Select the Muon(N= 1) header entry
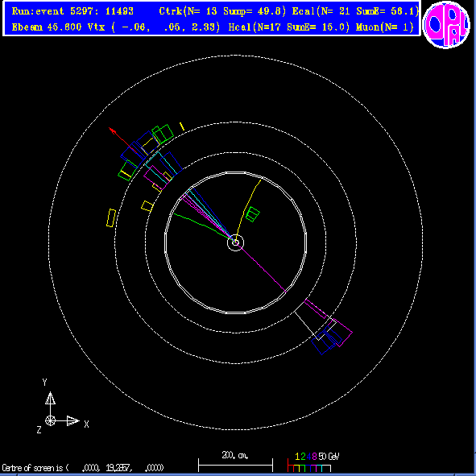Image resolution: width=476 pixels, height=476 pixels. 385,27
